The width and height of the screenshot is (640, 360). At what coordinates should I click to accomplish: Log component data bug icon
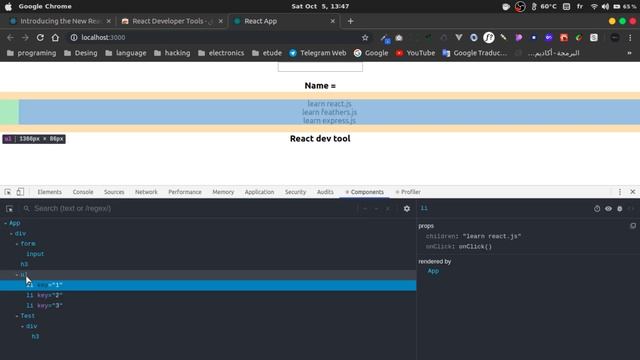point(620,209)
